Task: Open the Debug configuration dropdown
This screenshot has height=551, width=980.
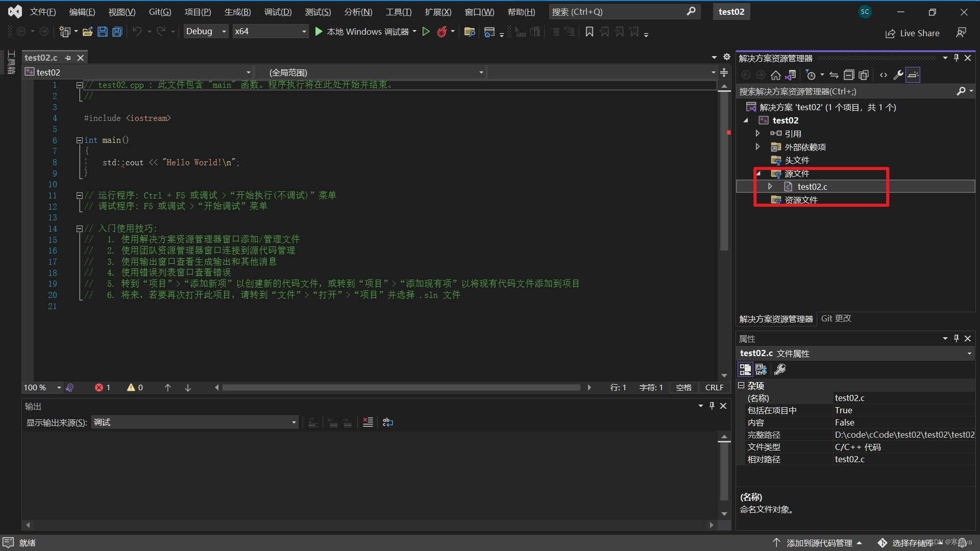Action: [206, 32]
